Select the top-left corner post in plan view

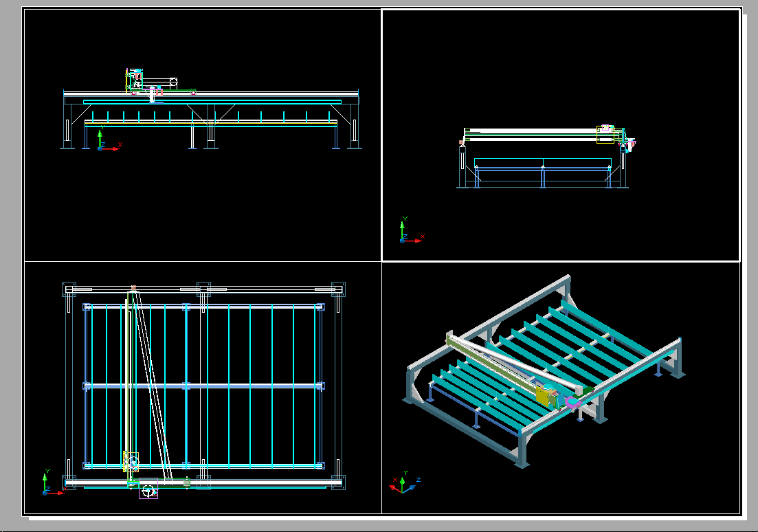pyautogui.click(x=69, y=289)
